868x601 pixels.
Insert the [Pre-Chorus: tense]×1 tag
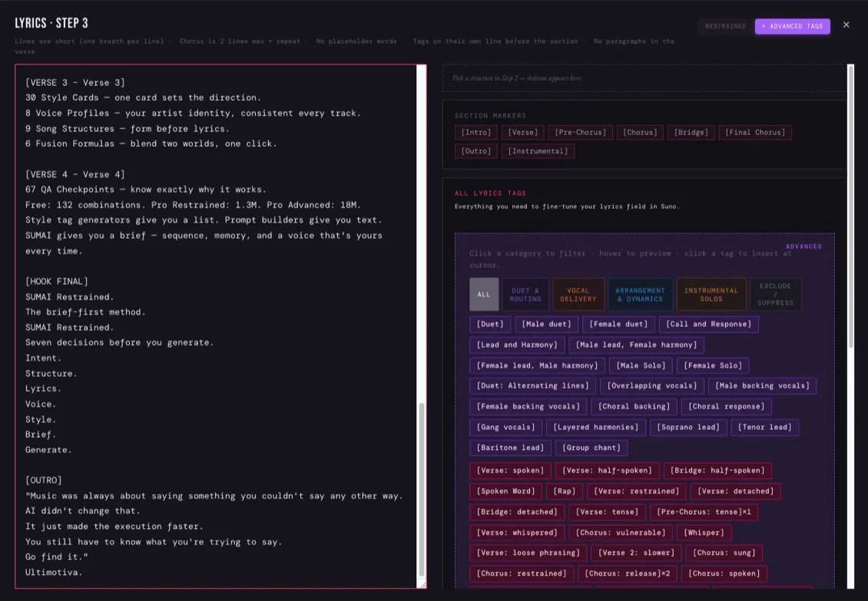pos(704,512)
